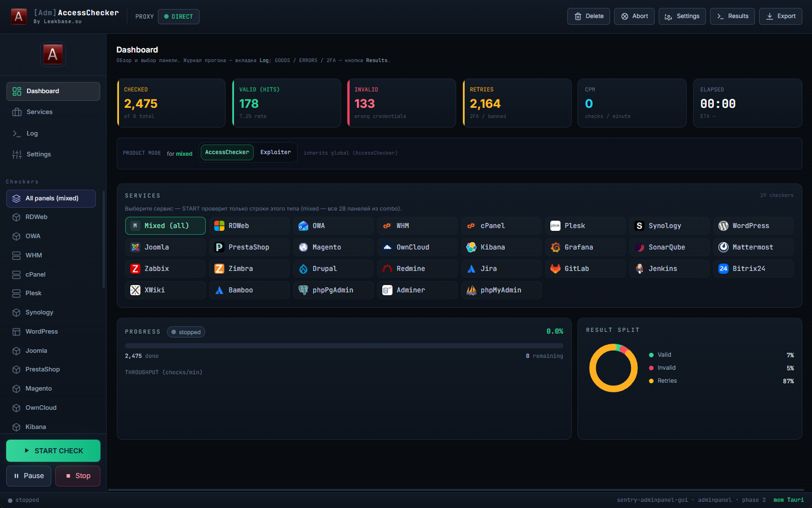The image size is (812, 508).
Task: Open Dashboard in the sidebar
Action: click(53, 91)
